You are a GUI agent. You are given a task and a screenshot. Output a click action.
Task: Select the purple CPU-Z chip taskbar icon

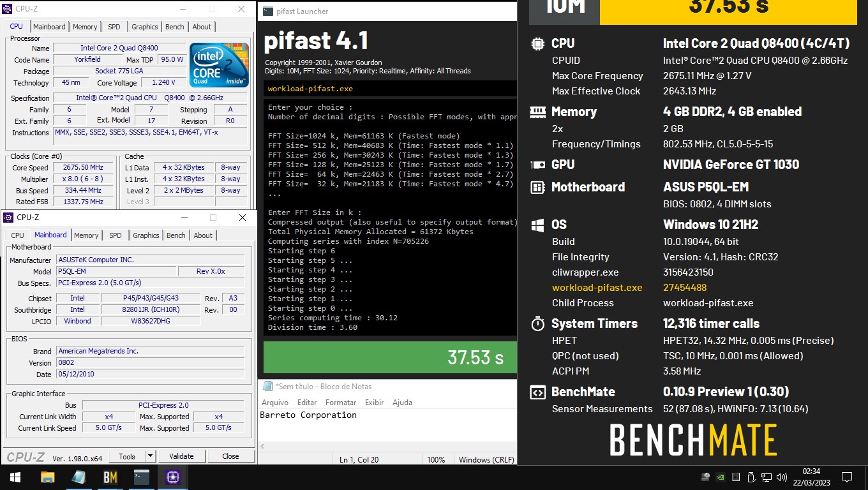point(172,477)
